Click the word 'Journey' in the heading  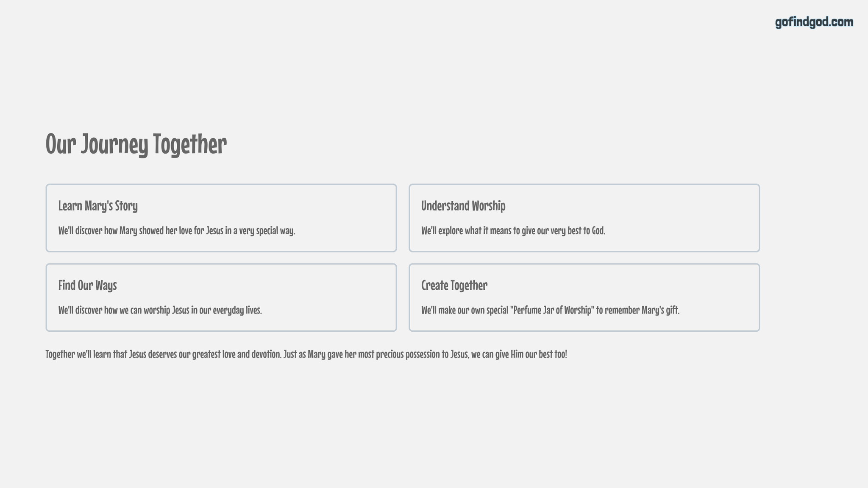pyautogui.click(x=114, y=144)
